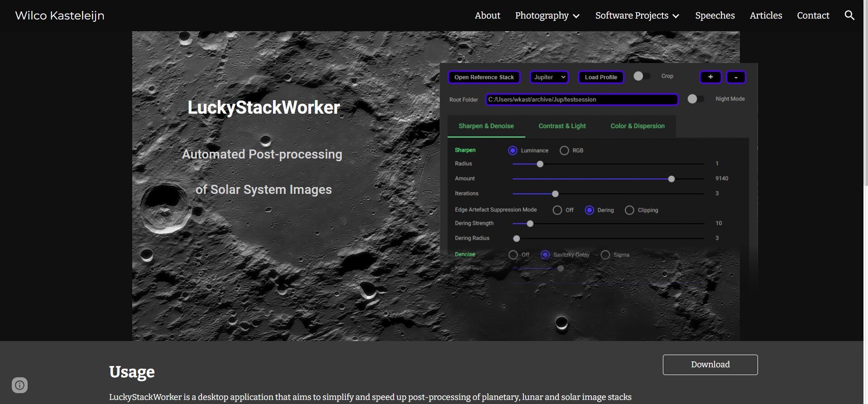Viewport: 868px width, 404px height.
Task: Open the Contact page
Action: pyautogui.click(x=813, y=15)
